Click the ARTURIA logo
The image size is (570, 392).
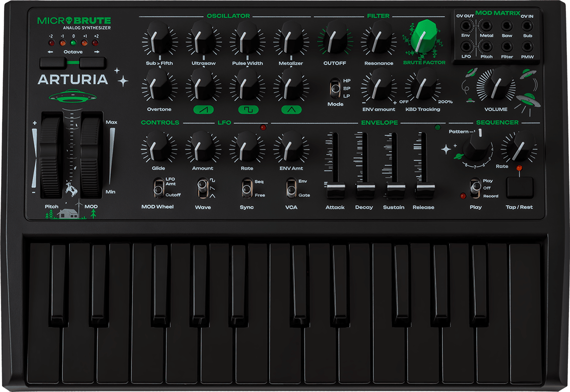[x=72, y=79]
